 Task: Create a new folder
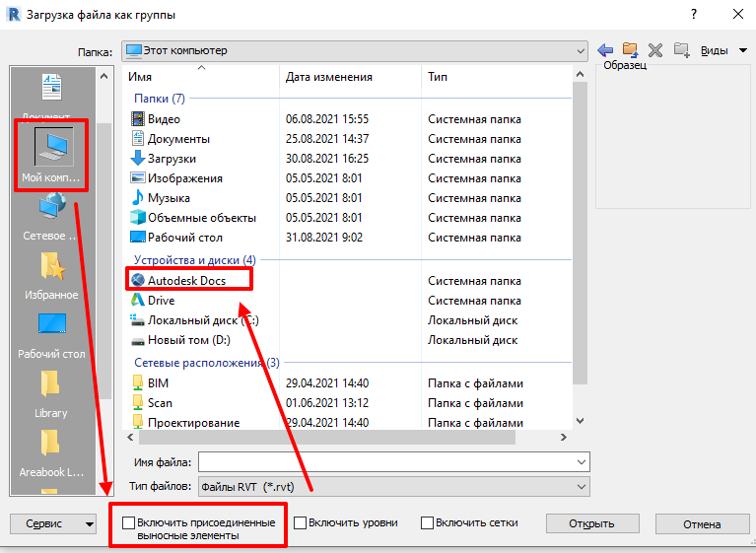point(680,50)
